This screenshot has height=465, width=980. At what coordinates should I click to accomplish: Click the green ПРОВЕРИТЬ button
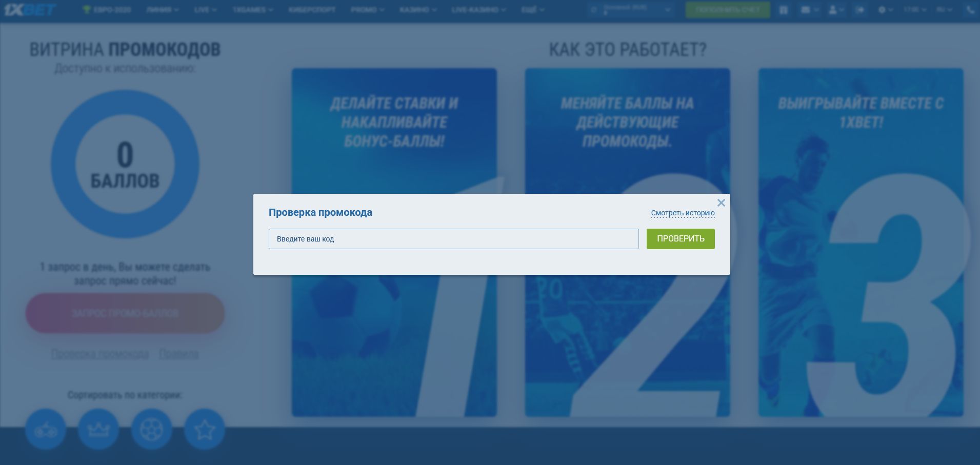(681, 239)
